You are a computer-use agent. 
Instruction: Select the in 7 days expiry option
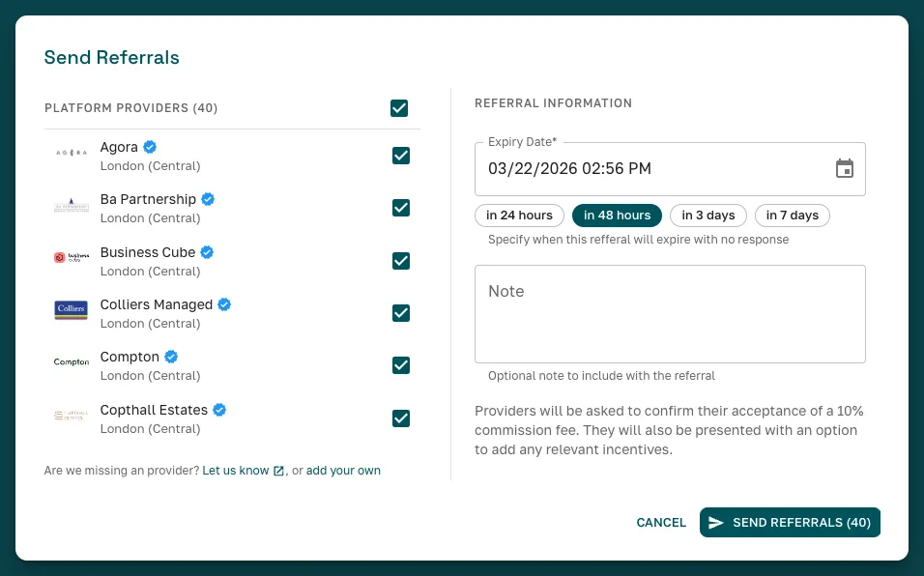792,215
